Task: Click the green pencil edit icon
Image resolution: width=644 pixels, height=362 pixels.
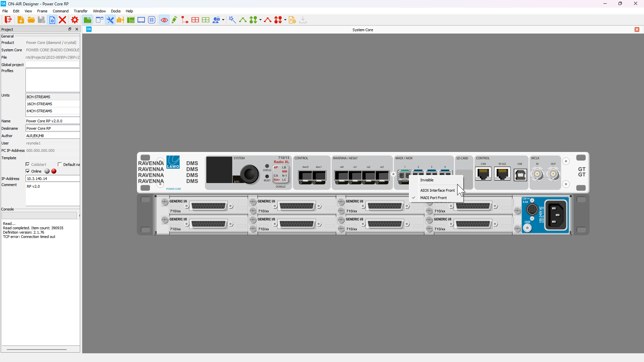Action: point(174,20)
